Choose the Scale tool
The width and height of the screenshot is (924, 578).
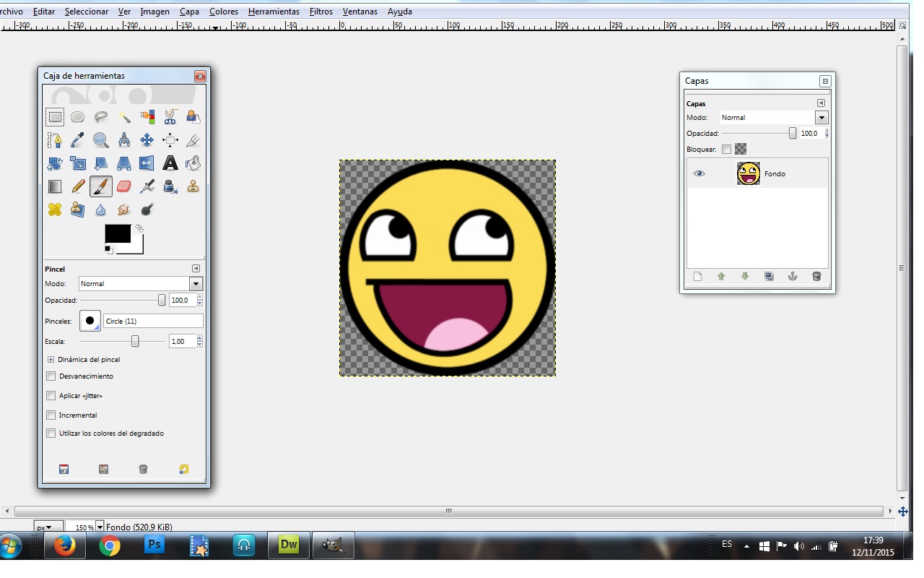coord(78,163)
